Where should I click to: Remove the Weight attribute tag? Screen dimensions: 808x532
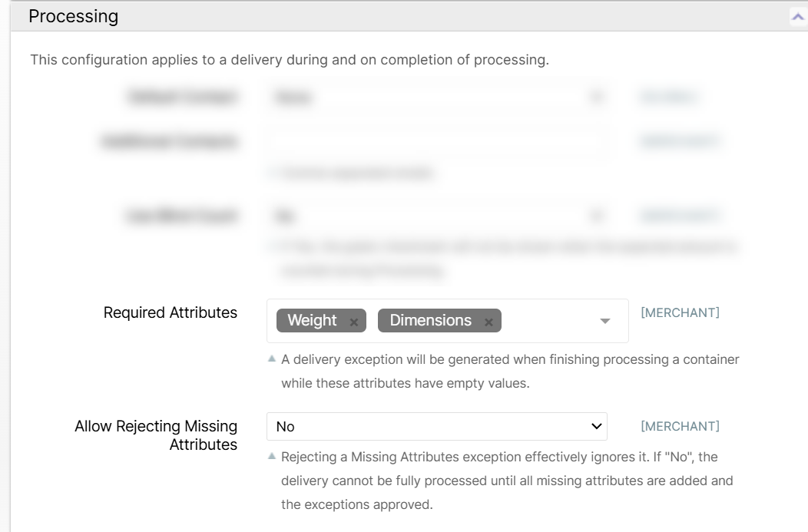pos(353,322)
